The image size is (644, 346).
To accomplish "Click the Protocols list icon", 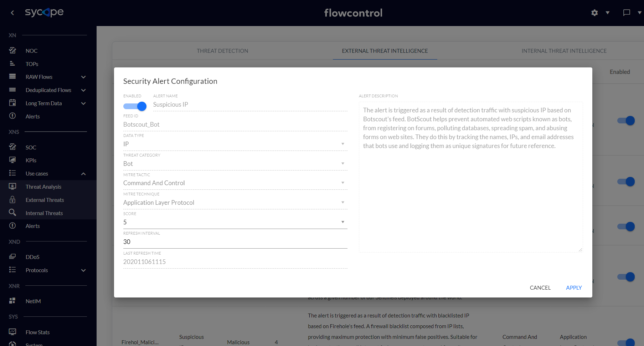I will pyautogui.click(x=12, y=270).
